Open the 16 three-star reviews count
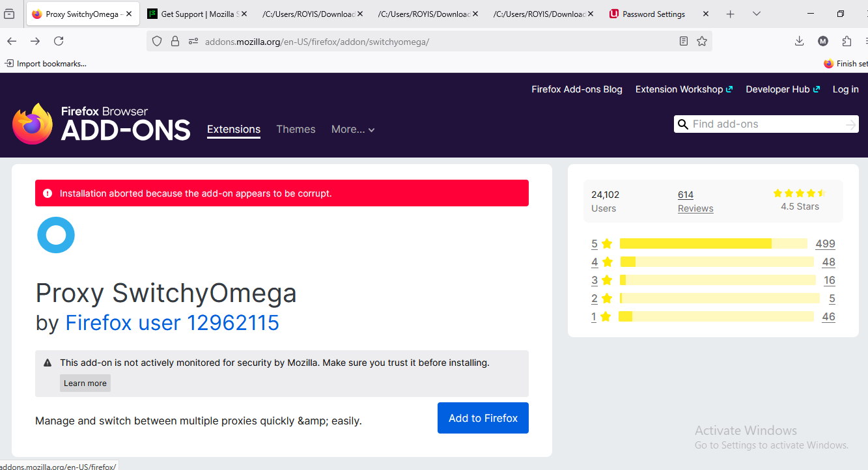The height and width of the screenshot is (470, 868). 830,280
